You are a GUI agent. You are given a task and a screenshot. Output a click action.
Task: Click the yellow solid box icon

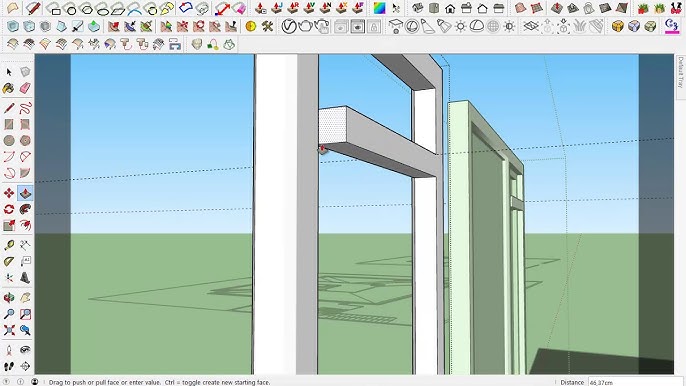(617, 27)
